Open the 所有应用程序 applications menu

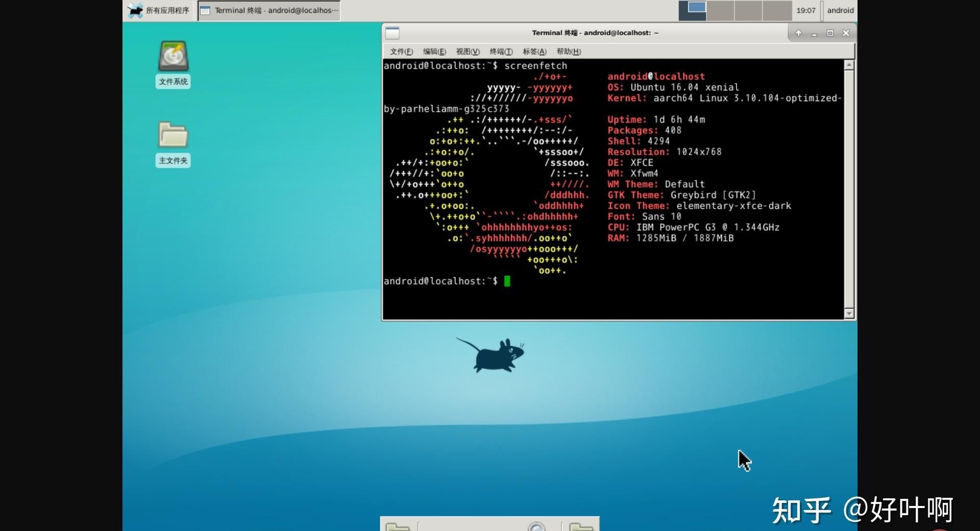point(158,10)
